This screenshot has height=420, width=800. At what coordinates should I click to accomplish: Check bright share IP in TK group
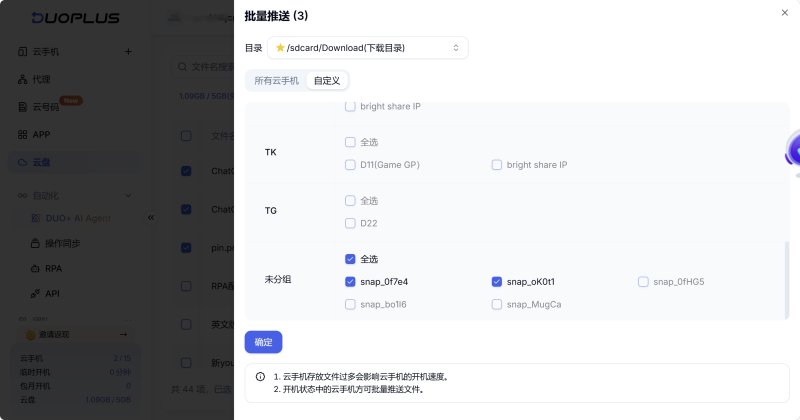coord(496,165)
